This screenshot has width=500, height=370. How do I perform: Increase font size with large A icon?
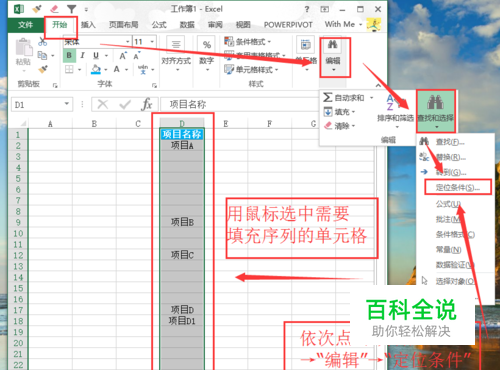[x=123, y=56]
